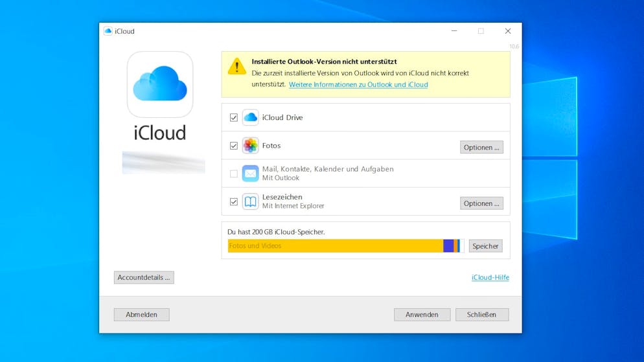Open Accountdetails
644x362 pixels.
pos(144,277)
